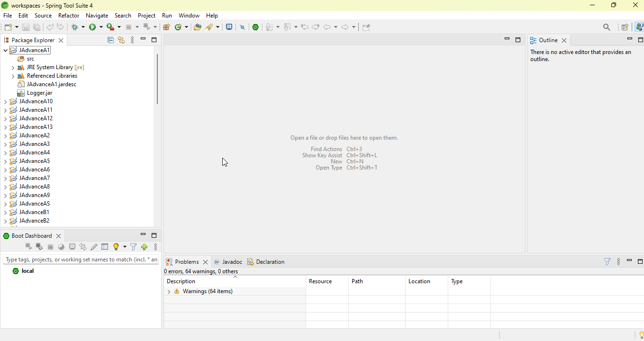Click the Problems view filter funnel icon
This screenshot has height=341, width=644.
click(608, 261)
